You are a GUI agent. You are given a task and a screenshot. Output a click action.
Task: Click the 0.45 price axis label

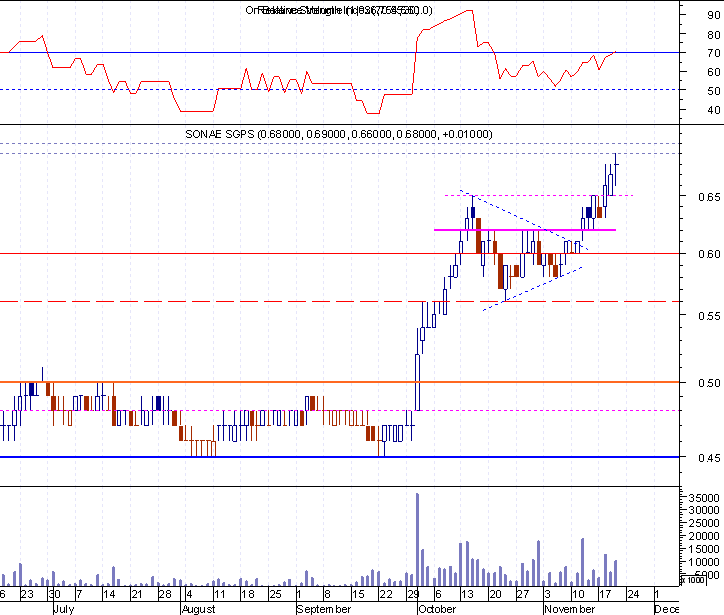[709, 458]
